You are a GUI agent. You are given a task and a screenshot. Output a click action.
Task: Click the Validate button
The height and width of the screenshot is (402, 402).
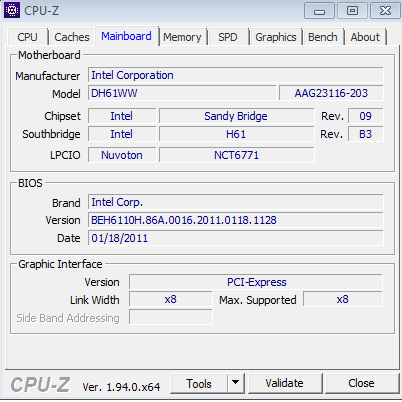(x=285, y=383)
